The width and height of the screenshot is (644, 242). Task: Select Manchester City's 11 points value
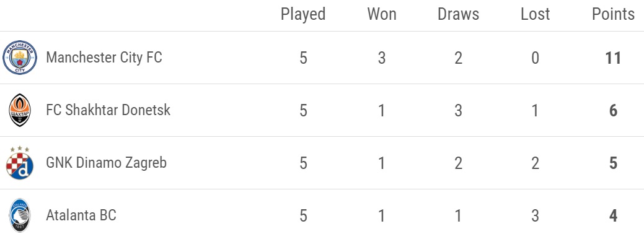pos(613,58)
